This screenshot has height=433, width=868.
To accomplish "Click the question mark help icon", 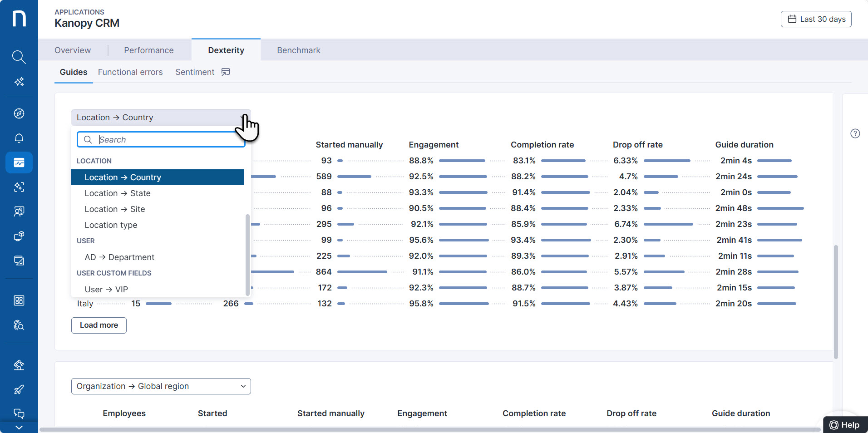I will (855, 133).
